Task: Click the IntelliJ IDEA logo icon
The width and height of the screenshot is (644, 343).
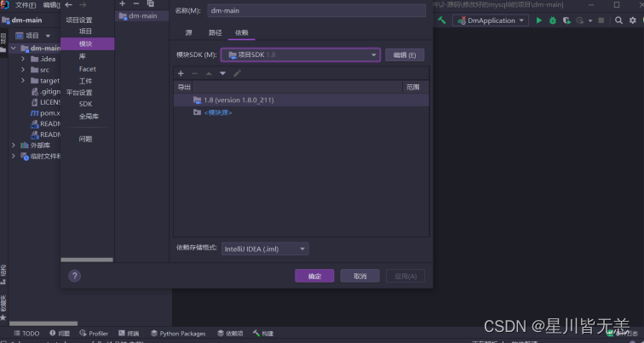Action: coord(4,5)
